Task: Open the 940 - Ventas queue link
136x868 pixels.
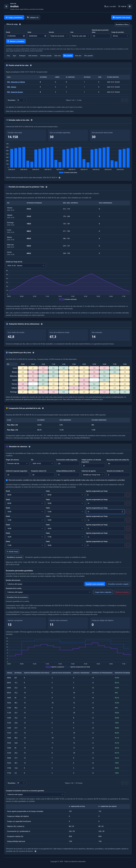Action: click(11, 87)
